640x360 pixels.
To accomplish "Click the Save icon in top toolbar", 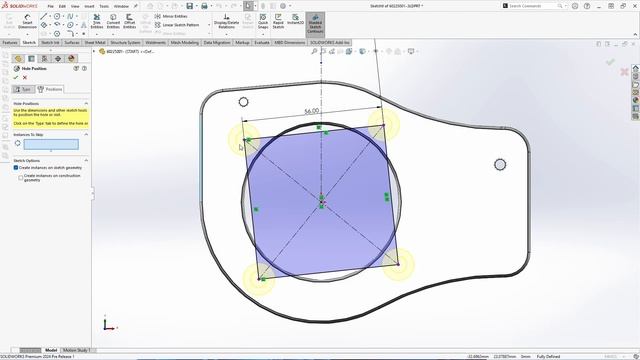I will pos(189,6).
